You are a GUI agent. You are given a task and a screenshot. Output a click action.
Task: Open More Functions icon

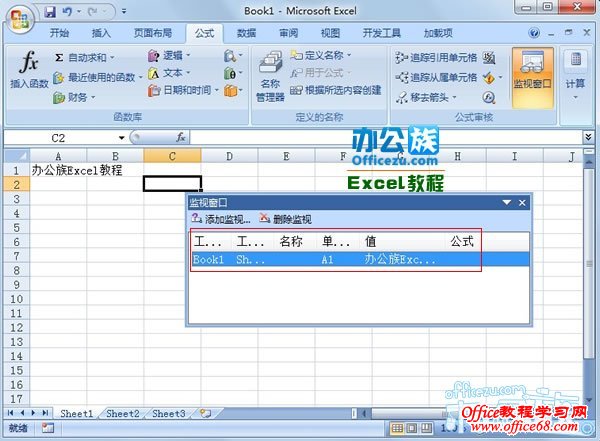(233, 91)
